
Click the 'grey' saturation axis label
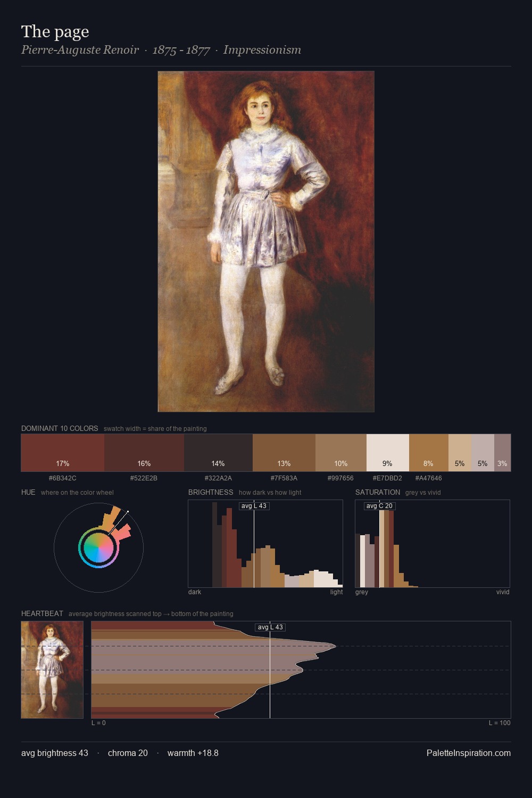pyautogui.click(x=362, y=592)
